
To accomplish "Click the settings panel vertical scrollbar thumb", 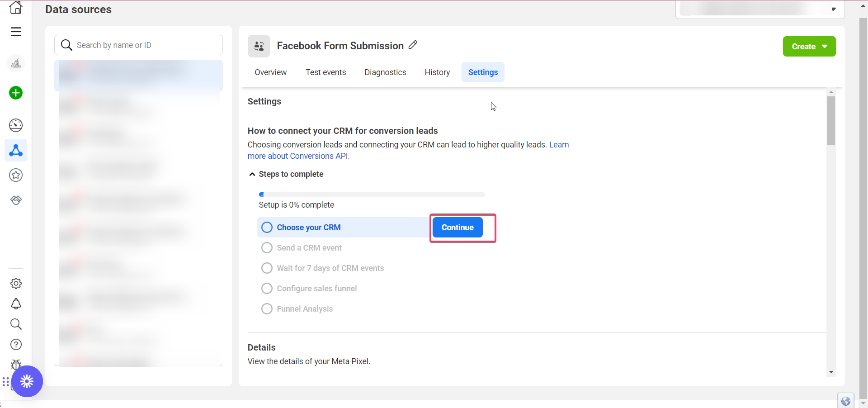I will pos(831,120).
